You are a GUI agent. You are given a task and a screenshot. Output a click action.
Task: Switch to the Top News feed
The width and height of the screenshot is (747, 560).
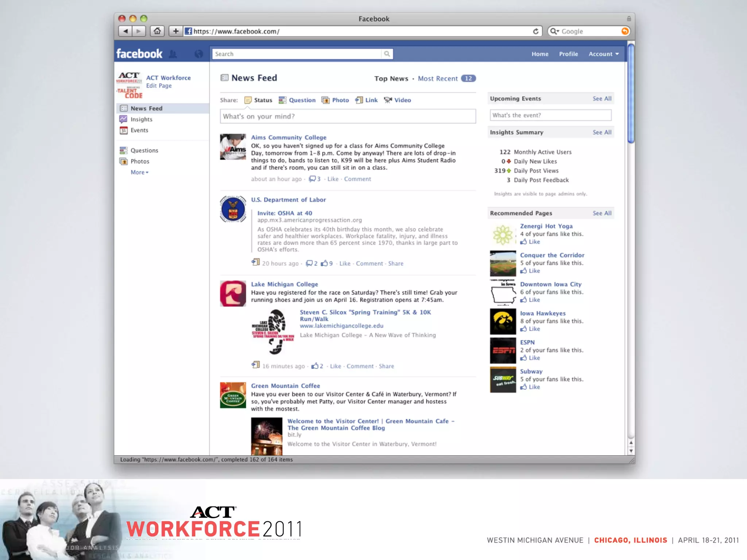(x=391, y=78)
